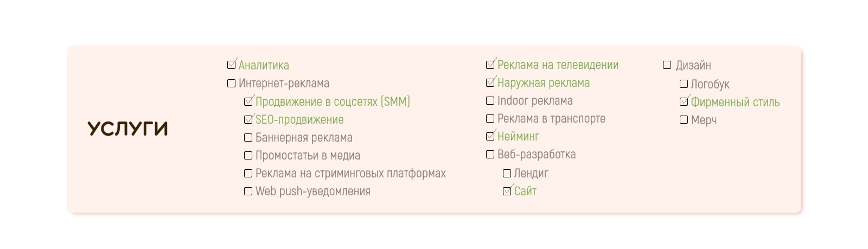868x249 pixels.
Task: Uncheck the Нейминг checkbox
Action: (x=490, y=137)
